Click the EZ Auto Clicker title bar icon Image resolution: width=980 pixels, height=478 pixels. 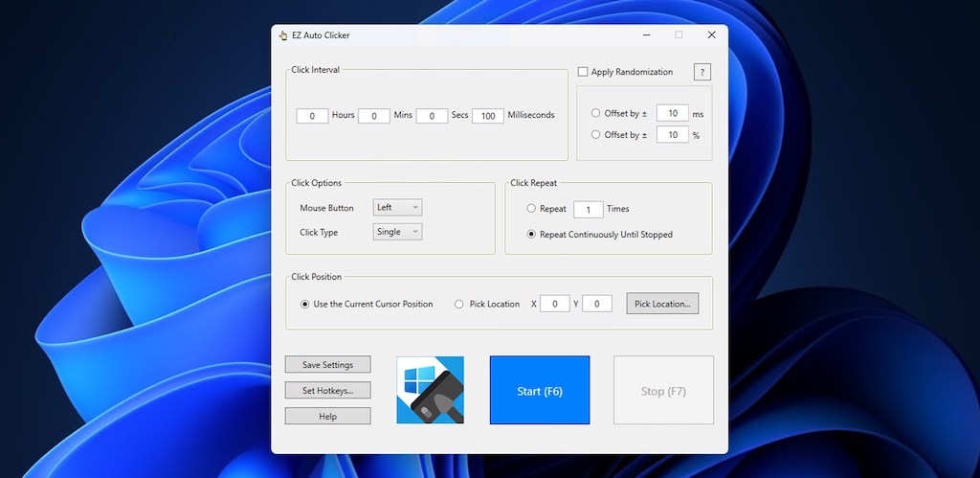click(282, 35)
